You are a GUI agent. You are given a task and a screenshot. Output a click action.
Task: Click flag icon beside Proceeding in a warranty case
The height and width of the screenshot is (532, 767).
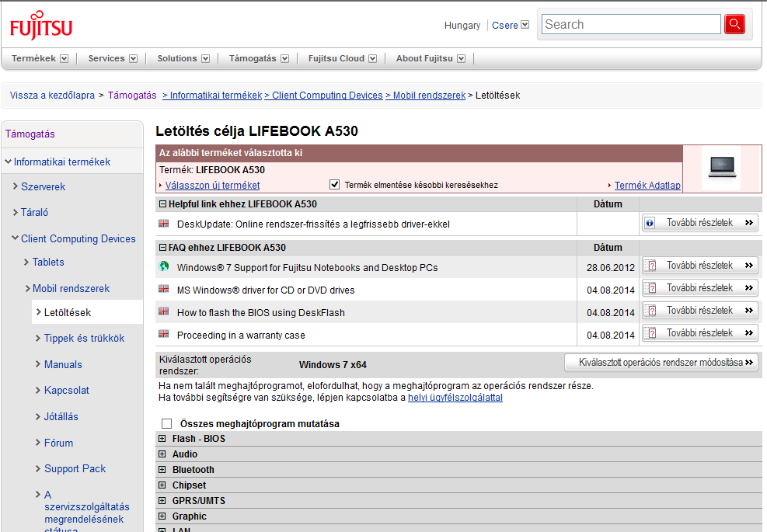click(x=164, y=334)
